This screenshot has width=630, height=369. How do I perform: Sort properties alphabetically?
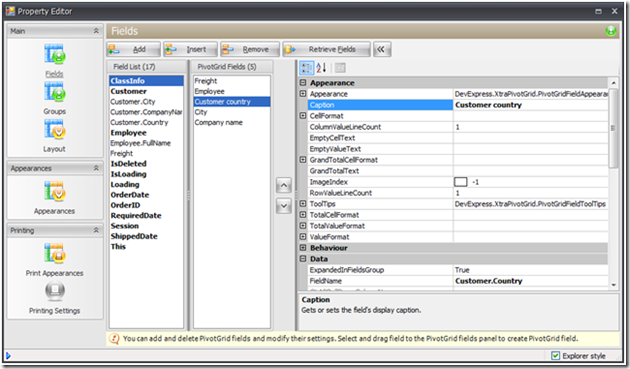321,68
